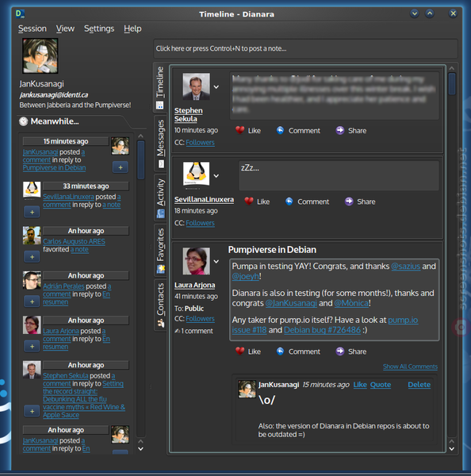This screenshot has height=476, width=471.
Task: Click the Dianara app icon in the title bar
Action: tap(21, 14)
